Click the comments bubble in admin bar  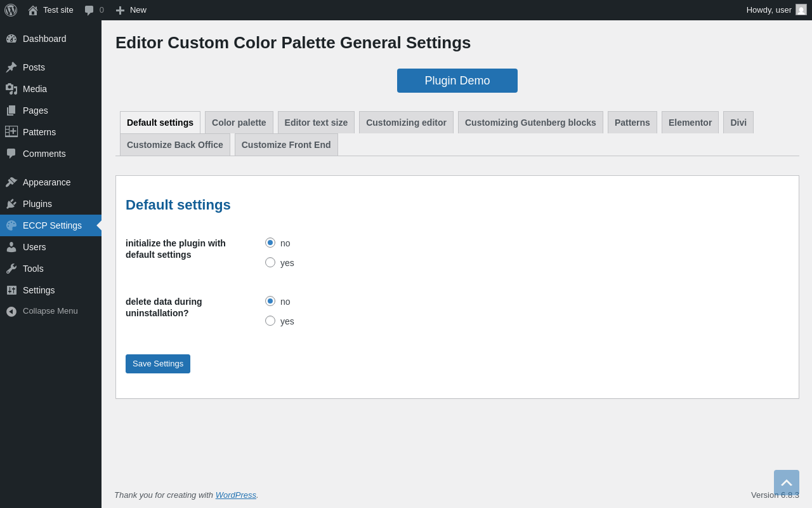[89, 10]
